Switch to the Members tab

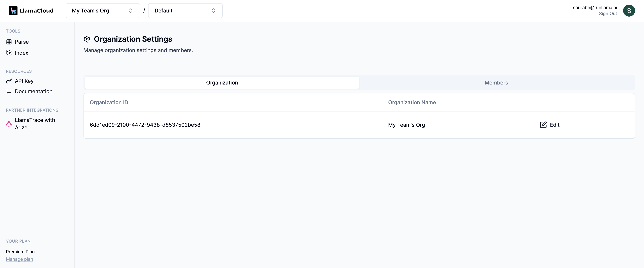tap(496, 82)
